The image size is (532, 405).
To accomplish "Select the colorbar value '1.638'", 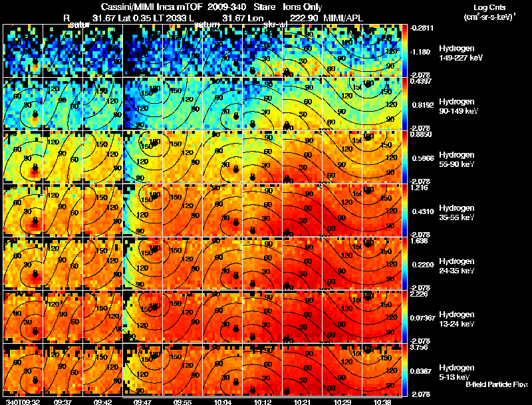I will coord(419,241).
